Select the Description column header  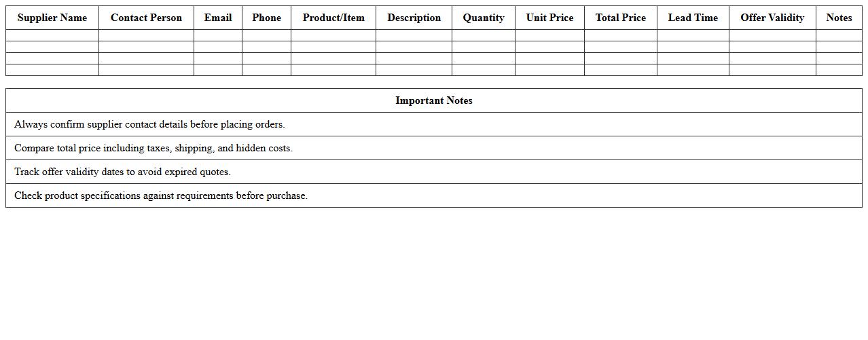414,18
